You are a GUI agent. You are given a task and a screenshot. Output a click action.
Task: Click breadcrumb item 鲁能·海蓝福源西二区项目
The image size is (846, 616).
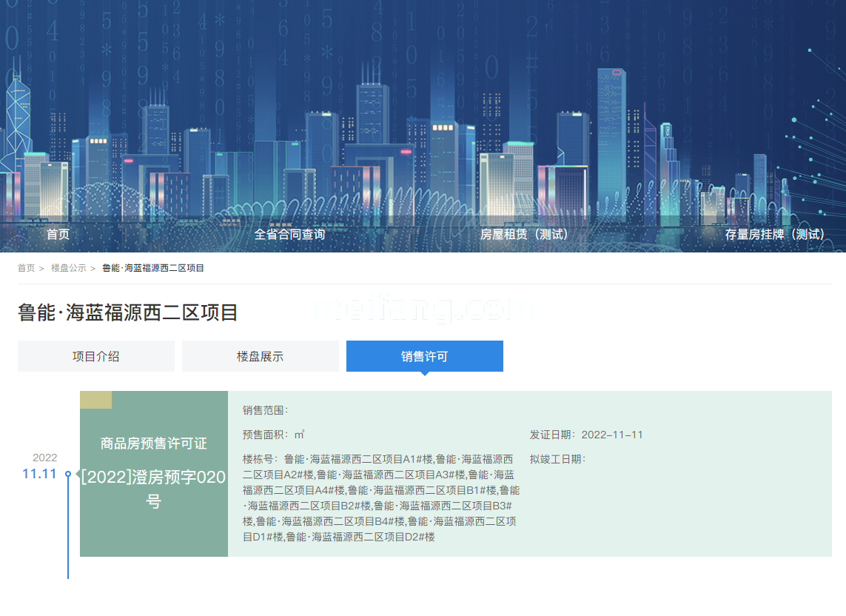coord(152,268)
